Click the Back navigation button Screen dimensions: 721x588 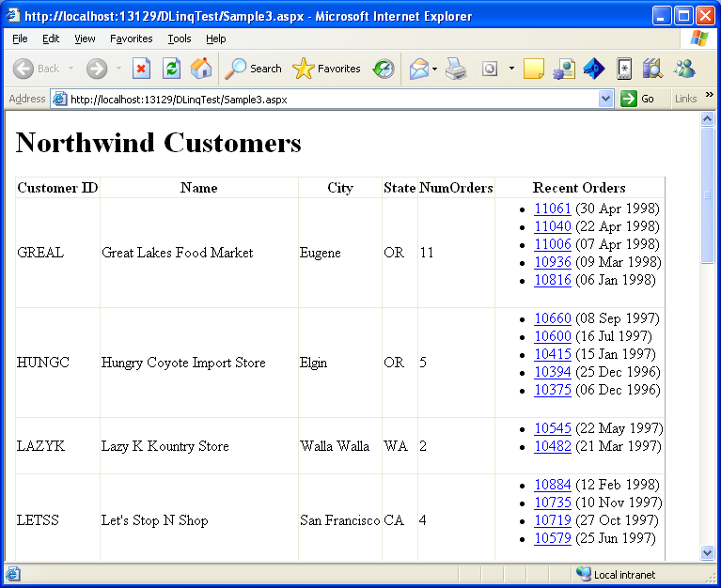36,69
